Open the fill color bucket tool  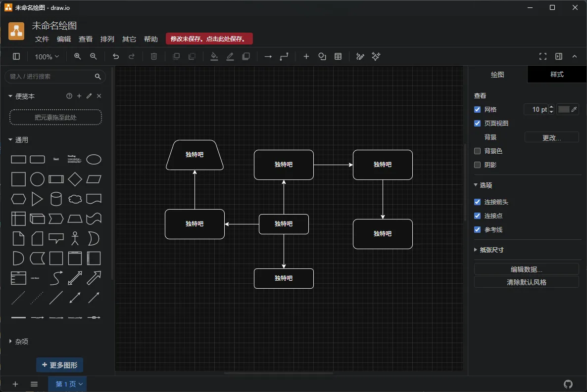click(x=214, y=56)
